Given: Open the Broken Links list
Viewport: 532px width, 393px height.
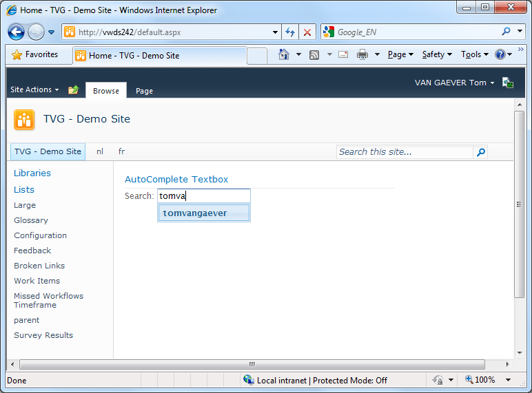Looking at the screenshot, I should pos(39,266).
